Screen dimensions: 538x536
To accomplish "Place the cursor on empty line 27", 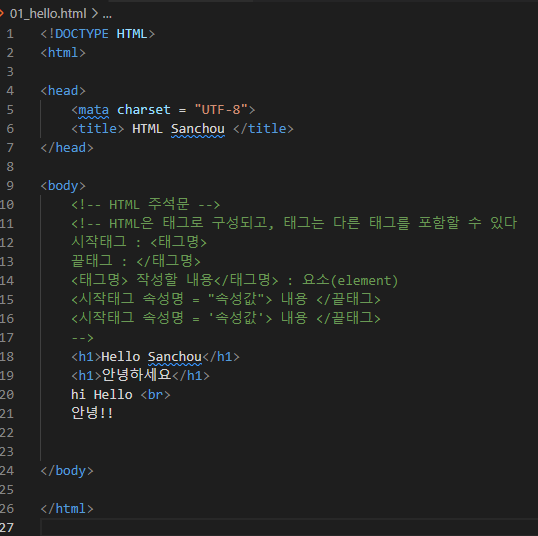I will tap(289, 527).
